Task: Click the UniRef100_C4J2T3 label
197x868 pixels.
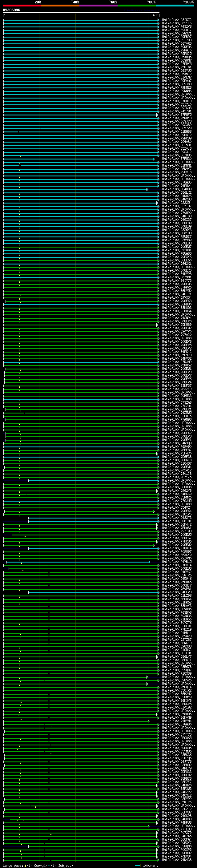Action: point(177,518)
